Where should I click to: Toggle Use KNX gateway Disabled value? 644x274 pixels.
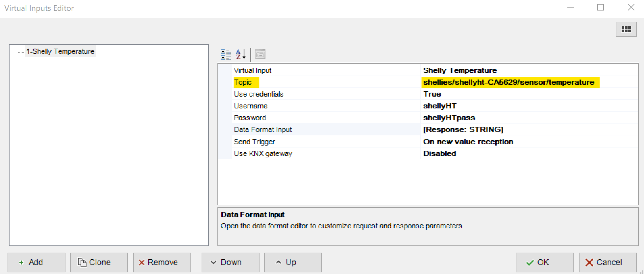tap(439, 154)
